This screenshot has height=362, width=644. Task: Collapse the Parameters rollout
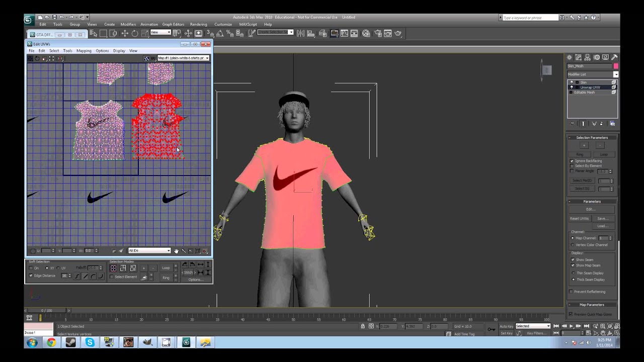click(x=592, y=201)
